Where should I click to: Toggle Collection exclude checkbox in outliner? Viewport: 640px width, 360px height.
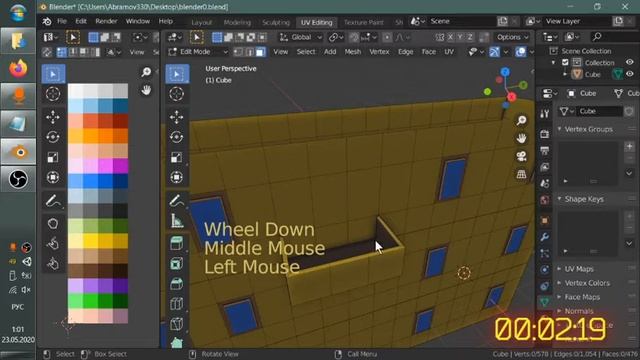565,62
